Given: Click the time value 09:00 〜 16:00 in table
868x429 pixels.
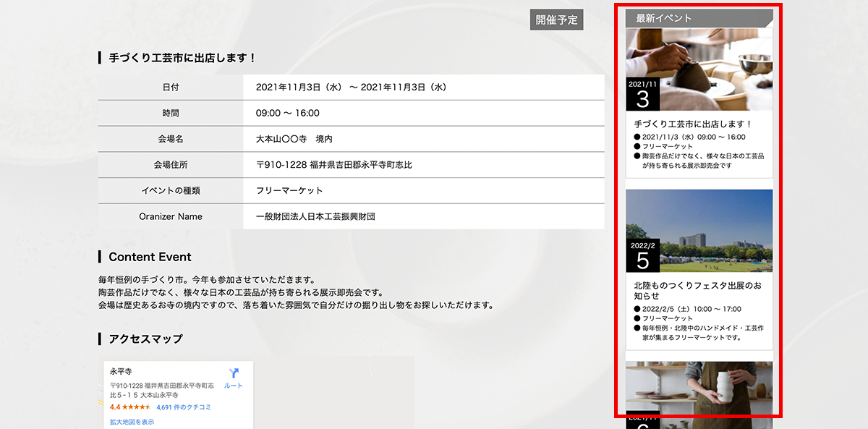Looking at the screenshot, I should pyautogui.click(x=288, y=113).
